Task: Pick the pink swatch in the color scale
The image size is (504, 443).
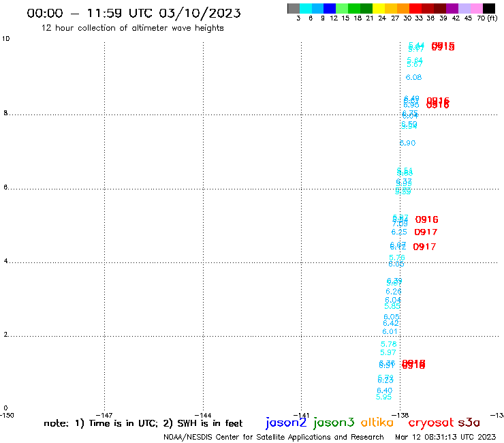Action: [477, 8]
